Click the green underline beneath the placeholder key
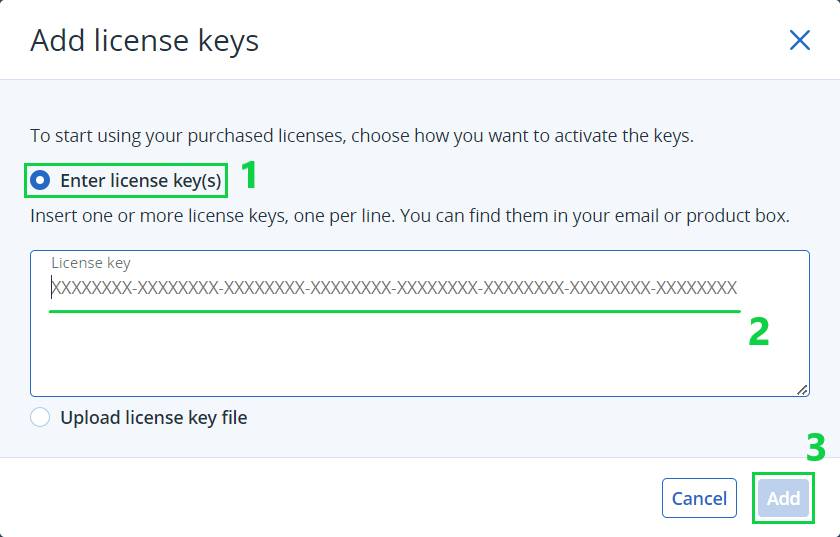 (394, 311)
